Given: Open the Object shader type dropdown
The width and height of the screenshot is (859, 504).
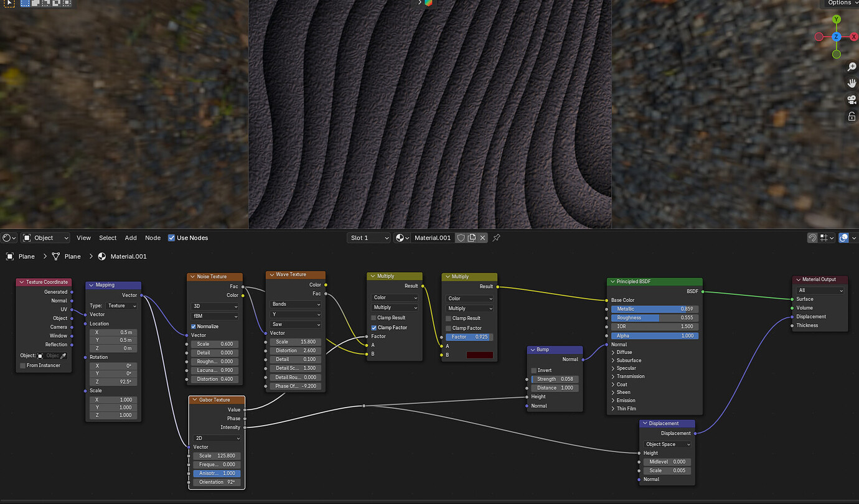Looking at the screenshot, I should [x=46, y=238].
